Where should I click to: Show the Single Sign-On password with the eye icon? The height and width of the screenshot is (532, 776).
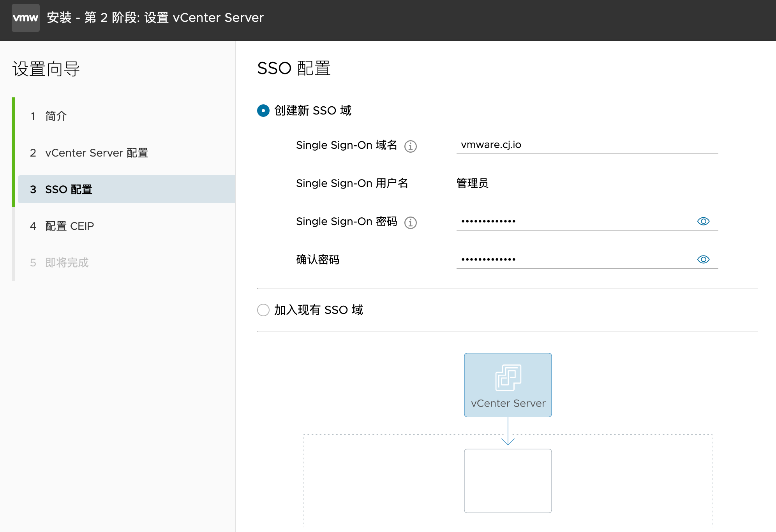click(703, 221)
